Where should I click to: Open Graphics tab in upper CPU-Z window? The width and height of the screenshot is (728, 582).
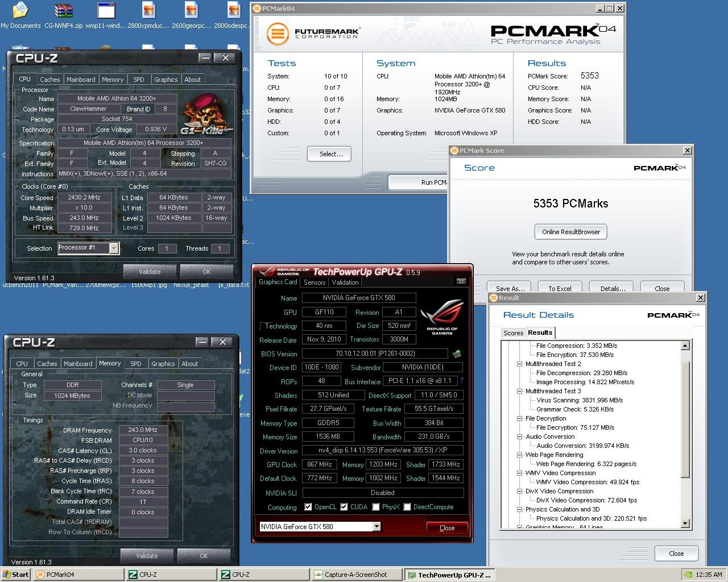(166, 80)
